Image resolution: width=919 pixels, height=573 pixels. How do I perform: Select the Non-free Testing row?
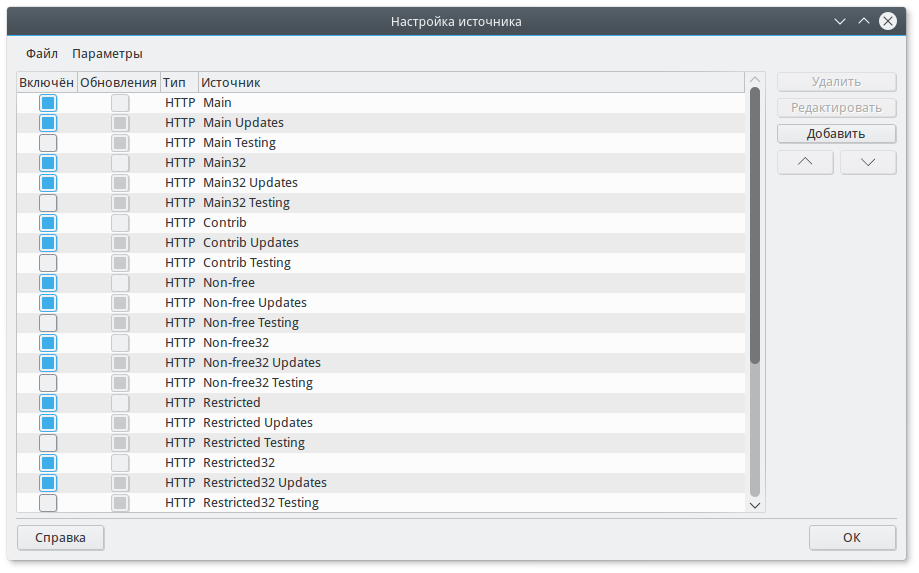(x=381, y=323)
